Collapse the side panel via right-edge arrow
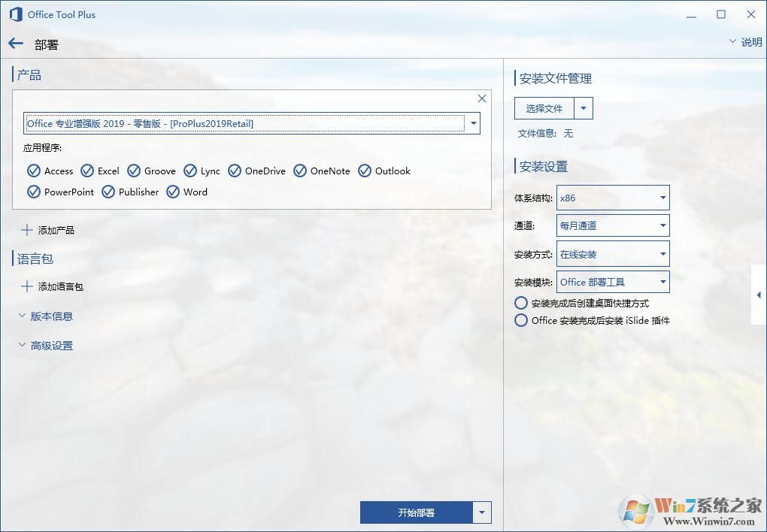Viewport: 767px width, 532px height. pos(759,295)
